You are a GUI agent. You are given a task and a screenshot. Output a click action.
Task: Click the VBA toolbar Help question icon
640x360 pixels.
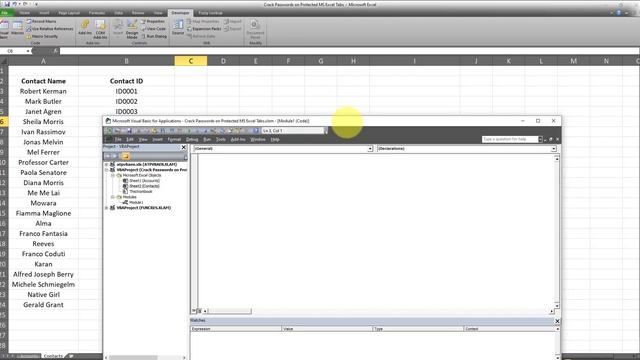click(x=256, y=131)
